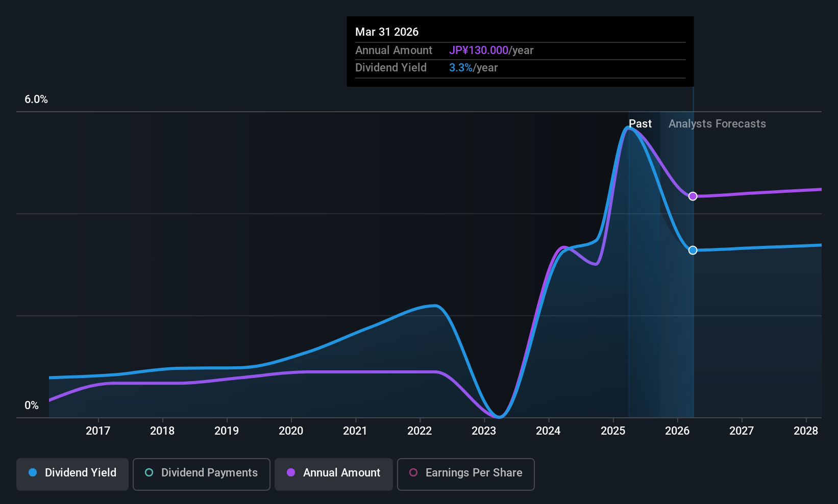The image size is (838, 504).
Task: Click the purple Annual Amount legend dot
Action: 291,473
